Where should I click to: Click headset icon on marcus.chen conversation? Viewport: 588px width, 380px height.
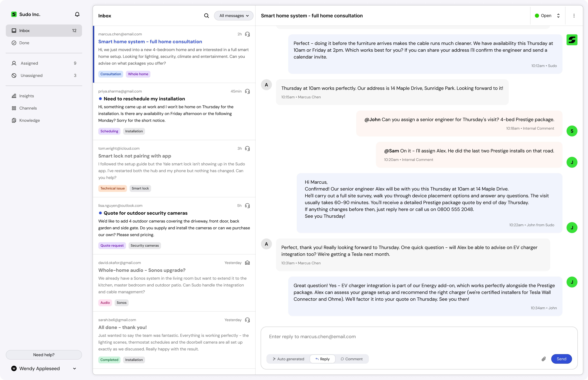pos(247,34)
